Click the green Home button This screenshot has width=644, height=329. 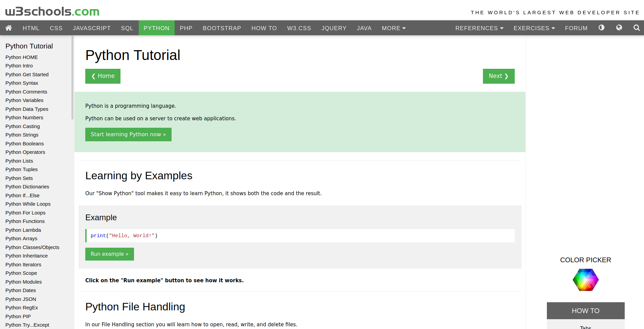[x=103, y=76]
